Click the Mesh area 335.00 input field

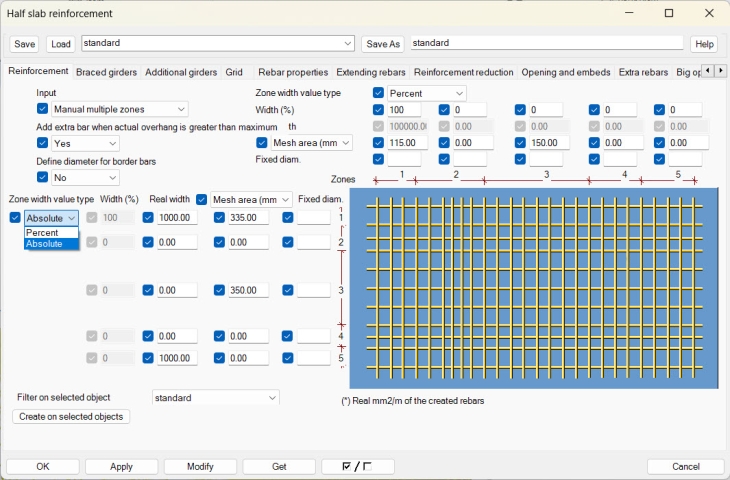point(248,217)
